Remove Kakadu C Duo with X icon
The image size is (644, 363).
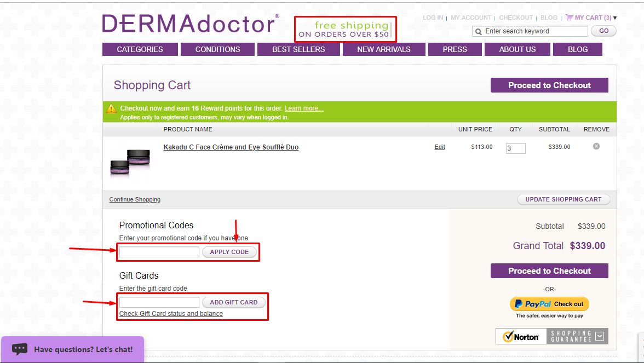(x=596, y=146)
